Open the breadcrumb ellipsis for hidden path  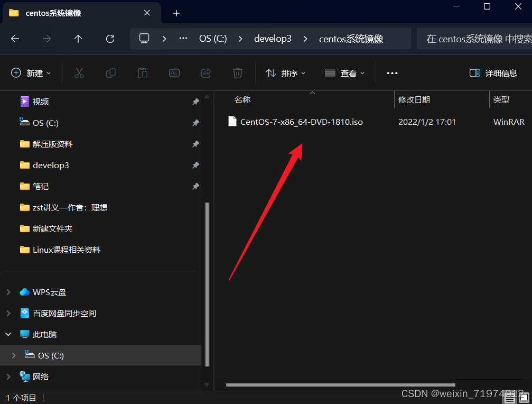tap(183, 39)
